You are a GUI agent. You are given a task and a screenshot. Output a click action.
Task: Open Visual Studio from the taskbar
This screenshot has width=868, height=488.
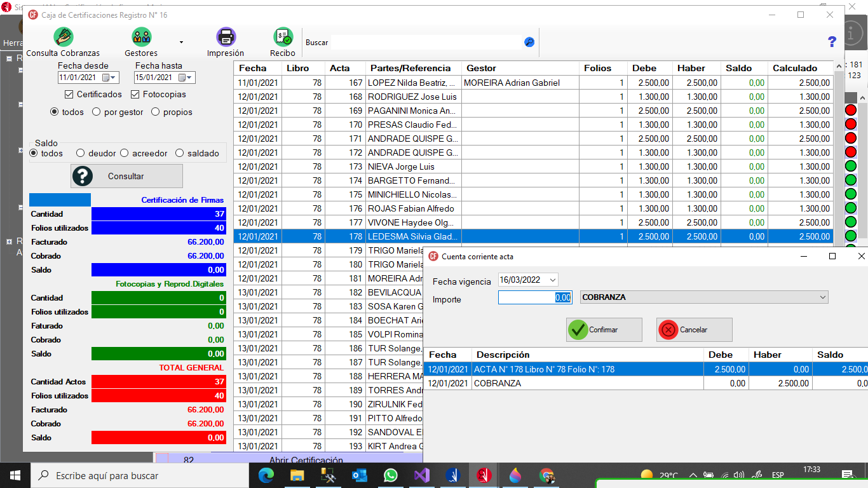click(421, 475)
